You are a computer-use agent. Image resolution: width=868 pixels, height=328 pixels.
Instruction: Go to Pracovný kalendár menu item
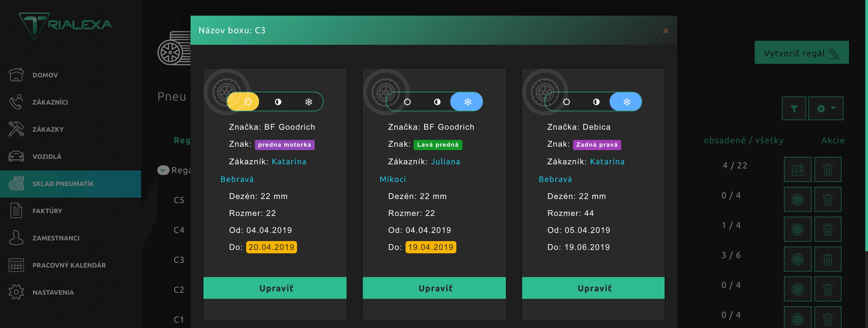(69, 265)
